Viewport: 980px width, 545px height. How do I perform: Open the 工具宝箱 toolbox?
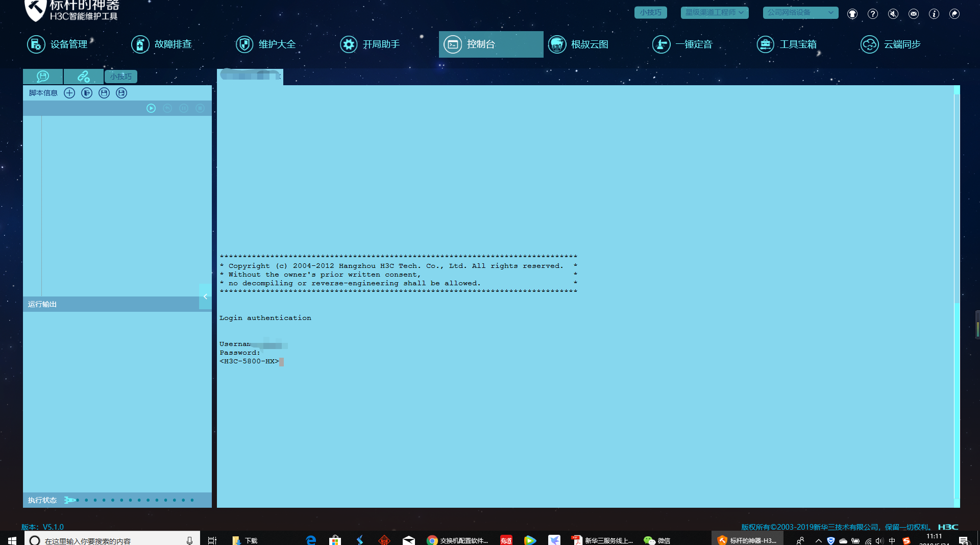click(x=787, y=44)
